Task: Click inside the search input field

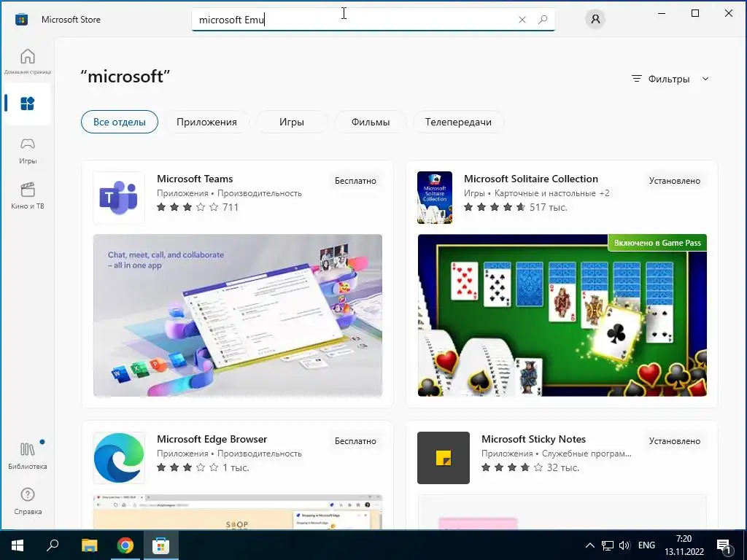Action: (373, 20)
